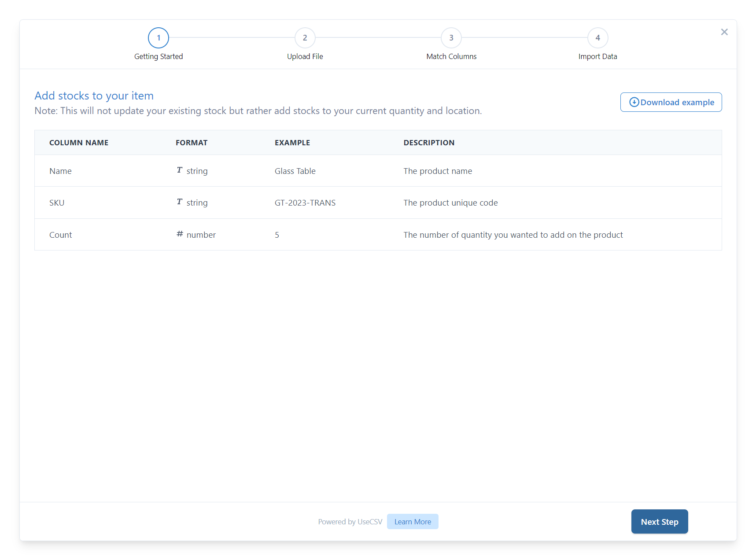The width and height of the screenshot is (756, 560).
Task: Click the example value 5
Action: point(277,235)
